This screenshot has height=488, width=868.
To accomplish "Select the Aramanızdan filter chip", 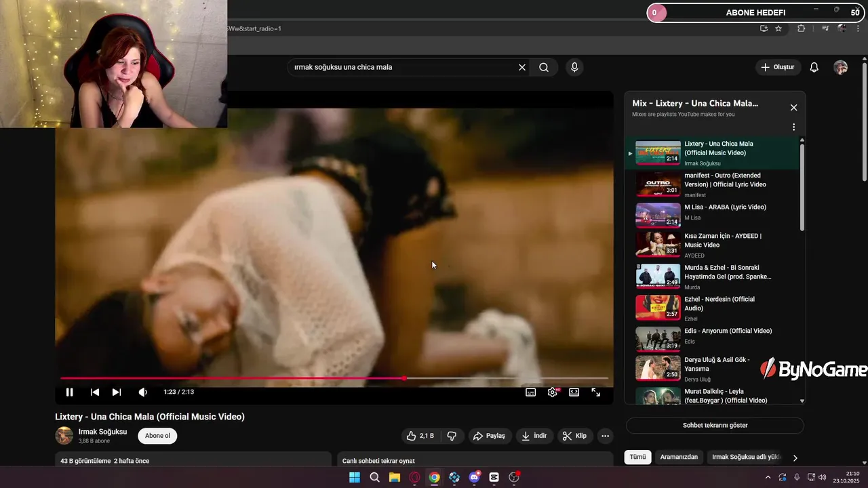I will [679, 457].
